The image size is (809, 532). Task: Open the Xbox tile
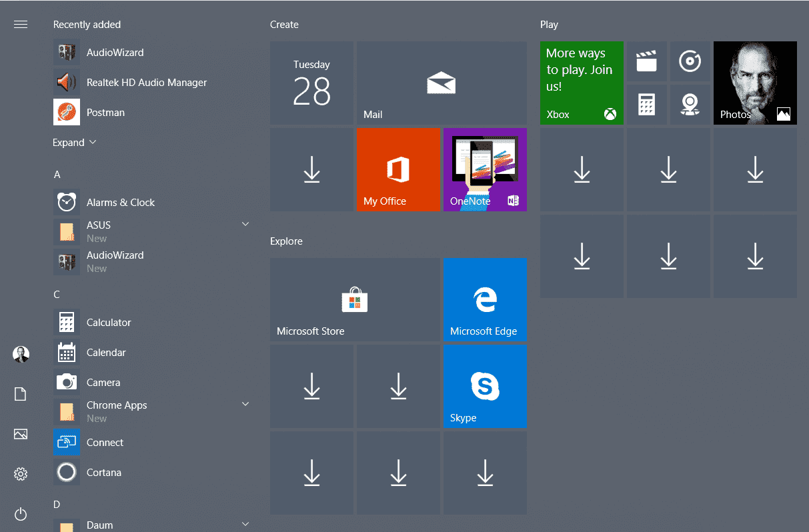582,83
